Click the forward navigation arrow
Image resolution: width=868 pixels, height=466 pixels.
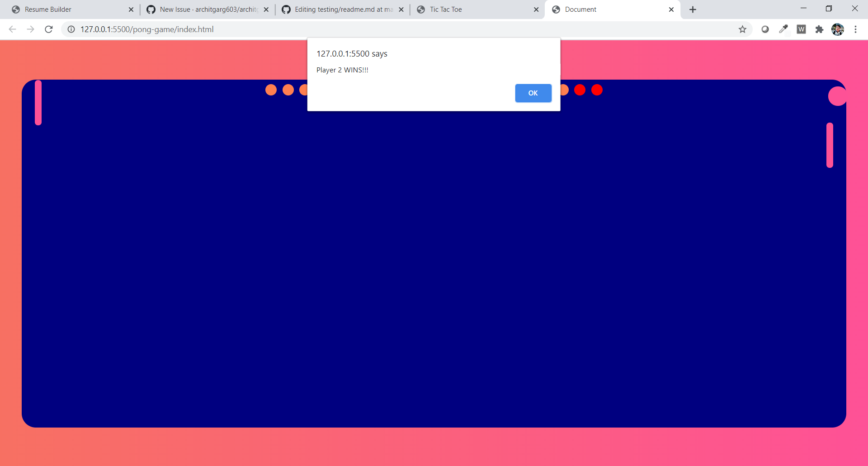point(30,29)
